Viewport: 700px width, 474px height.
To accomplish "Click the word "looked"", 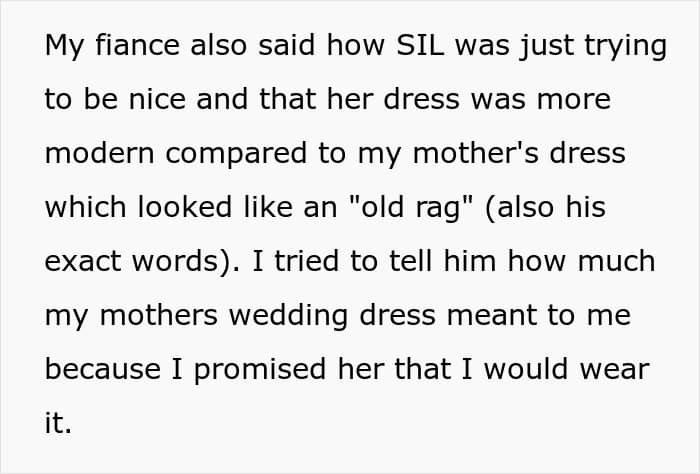I will [184, 207].
